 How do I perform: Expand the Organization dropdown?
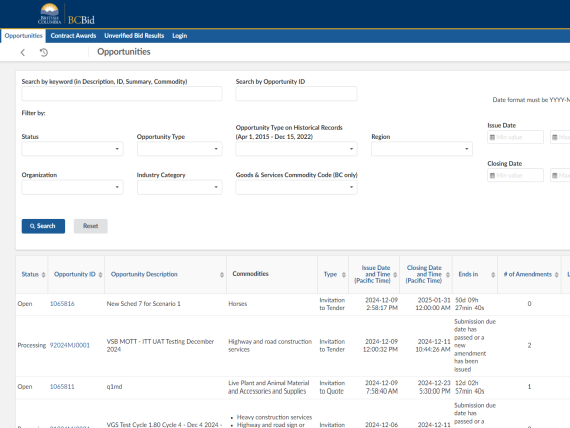(72, 187)
